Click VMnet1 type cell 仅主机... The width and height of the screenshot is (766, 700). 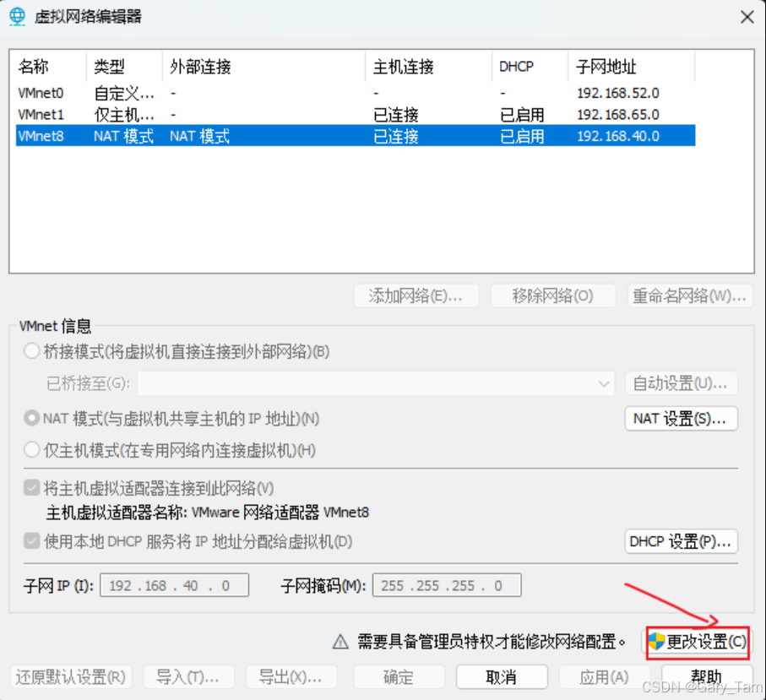[124, 115]
